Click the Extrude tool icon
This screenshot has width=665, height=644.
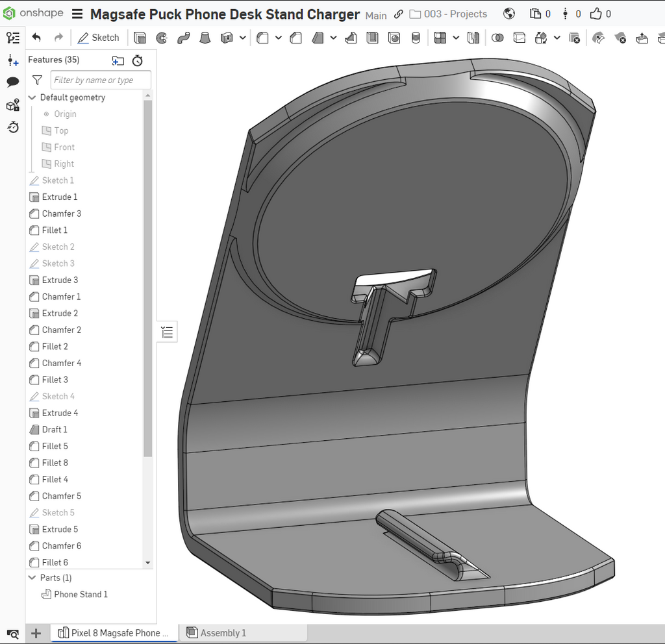tap(140, 38)
